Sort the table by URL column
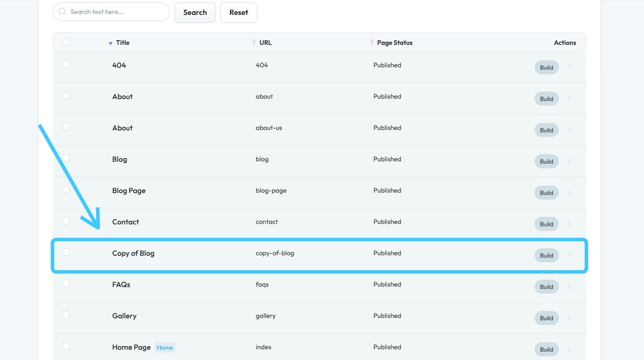 point(254,43)
